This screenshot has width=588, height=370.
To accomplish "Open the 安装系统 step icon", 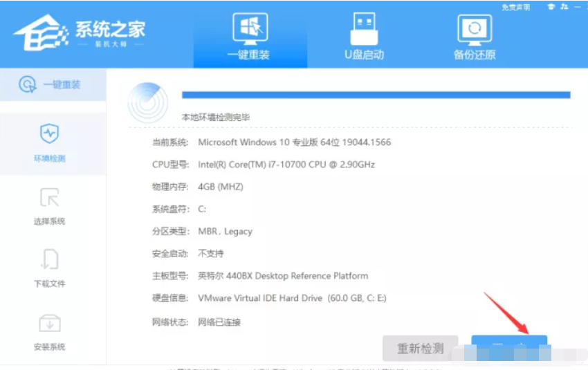I will click(x=50, y=324).
